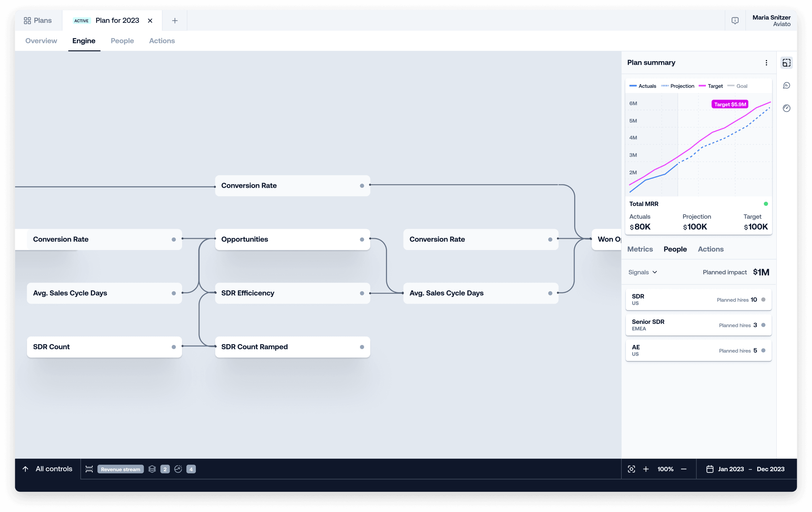Screen dimensions: 812x512
Task: Toggle the Actuals series in chart legend
Action: click(x=643, y=86)
